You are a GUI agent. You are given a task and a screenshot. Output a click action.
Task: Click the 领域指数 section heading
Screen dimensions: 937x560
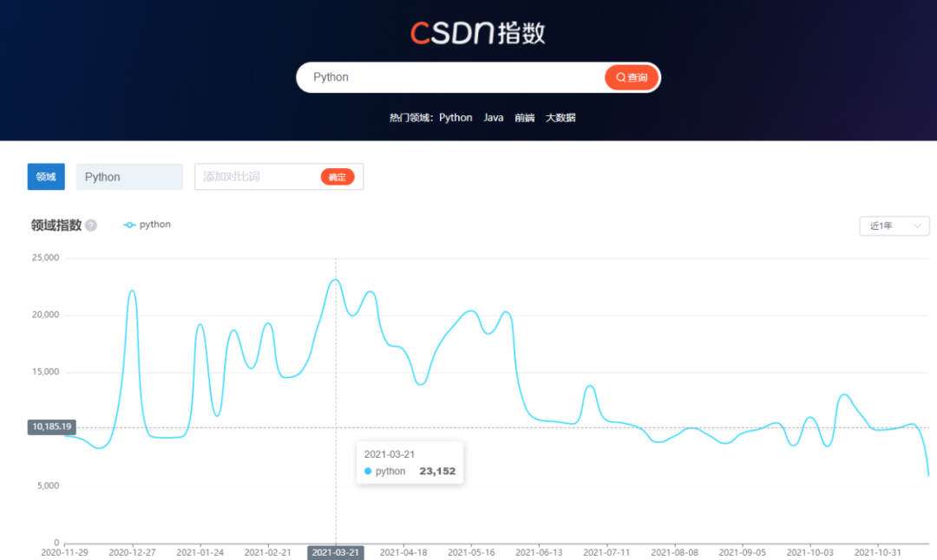56,225
